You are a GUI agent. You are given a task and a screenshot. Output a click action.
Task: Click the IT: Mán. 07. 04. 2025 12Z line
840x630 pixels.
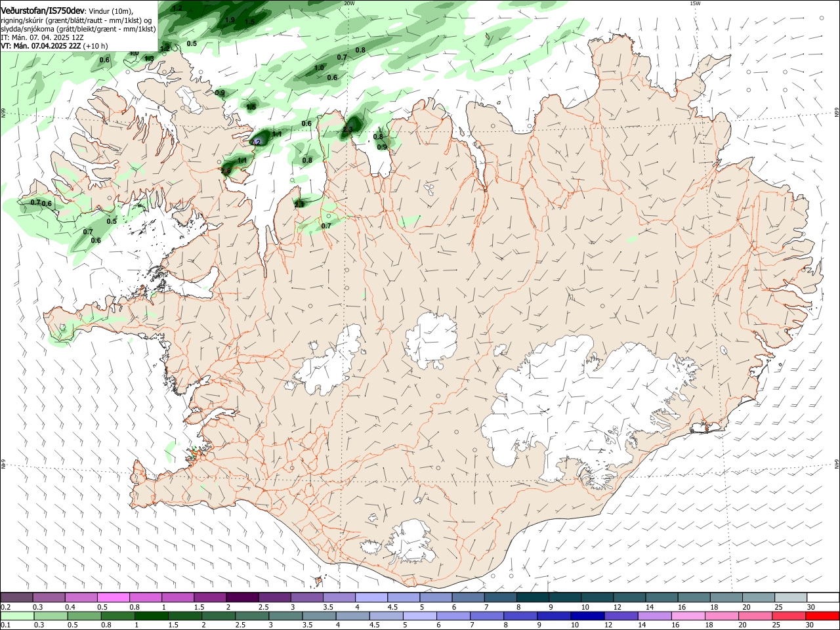coord(42,37)
